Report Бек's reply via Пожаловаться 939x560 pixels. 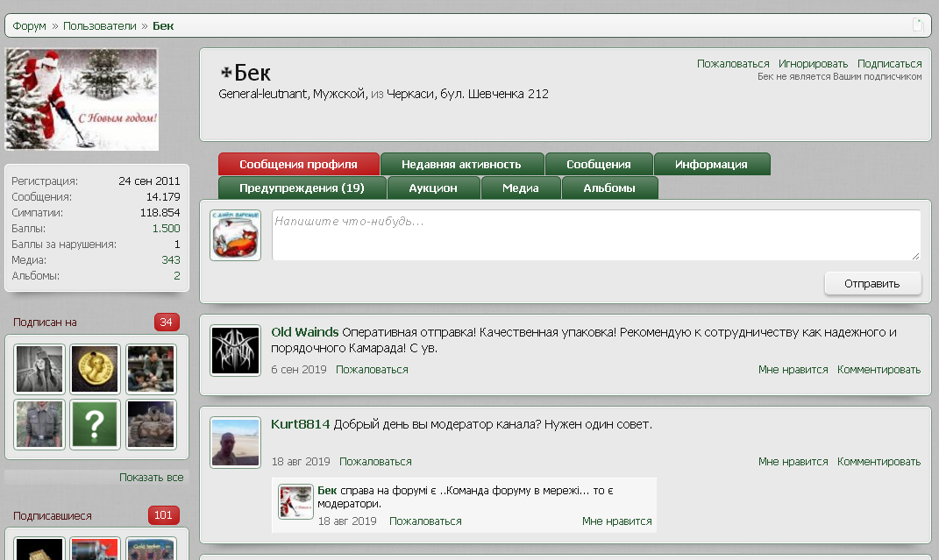coord(425,521)
